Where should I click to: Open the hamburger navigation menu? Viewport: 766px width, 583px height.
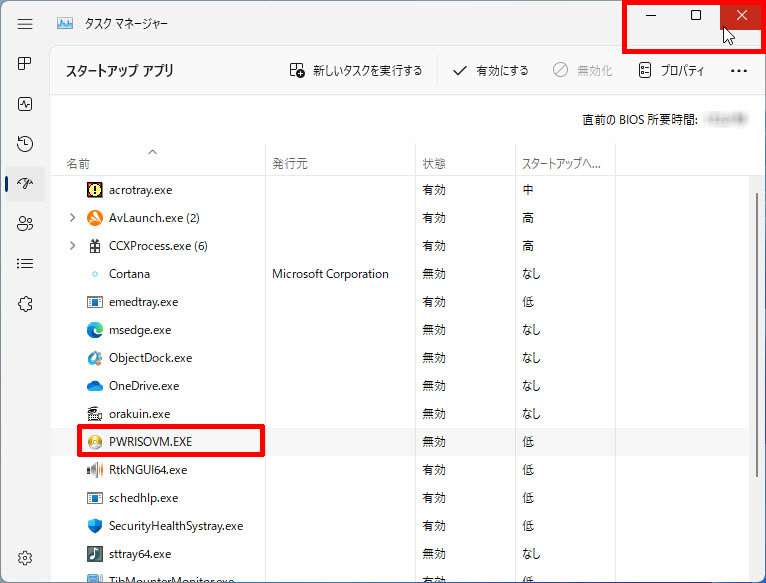[26, 23]
